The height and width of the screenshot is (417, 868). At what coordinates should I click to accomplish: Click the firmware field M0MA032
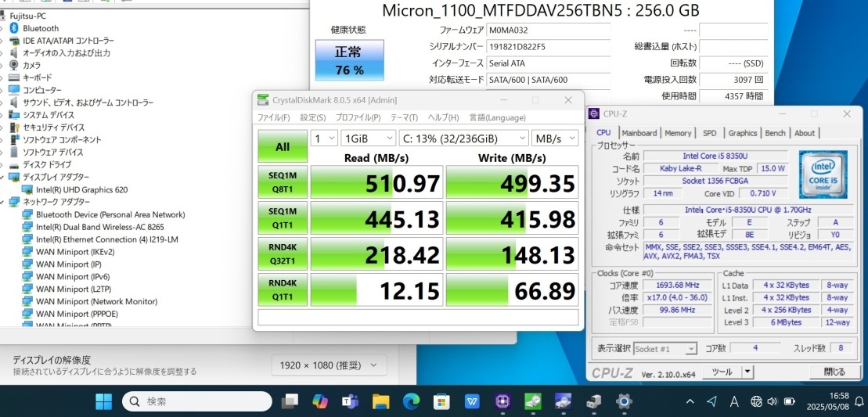[548, 31]
